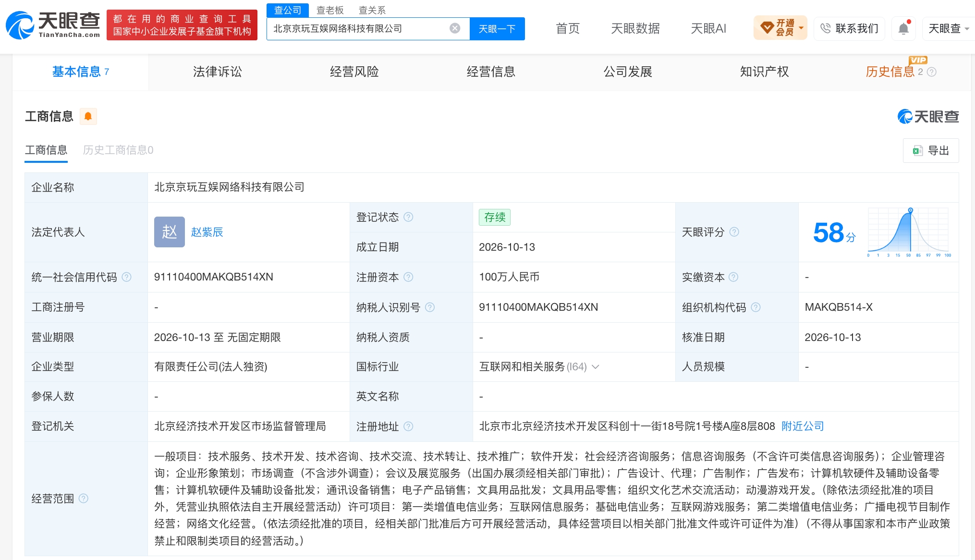Screen dimensions: 975x560
Task: Click the help icon next to 登记状态
Action: click(408, 217)
